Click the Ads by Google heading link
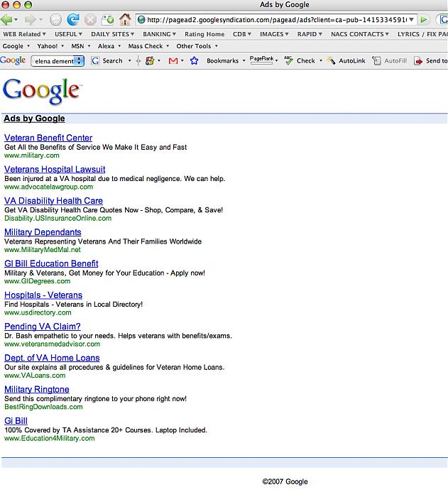Image resolution: width=448 pixels, height=497 pixels. [x=34, y=119]
